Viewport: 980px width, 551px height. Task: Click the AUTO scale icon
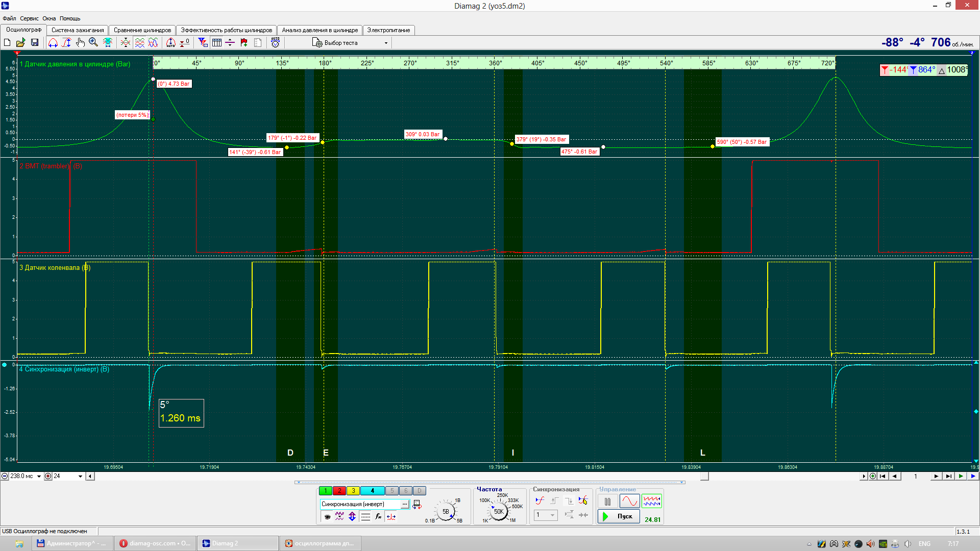coord(171,43)
